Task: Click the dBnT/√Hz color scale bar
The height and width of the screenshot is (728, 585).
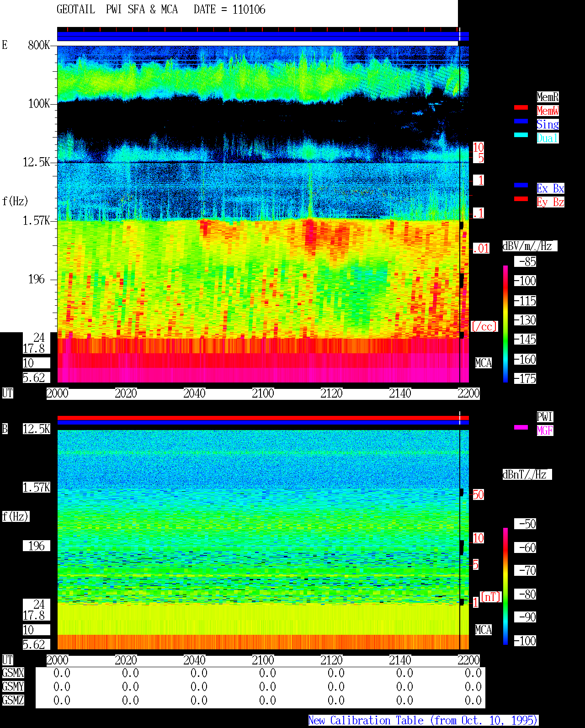Action: (x=505, y=586)
